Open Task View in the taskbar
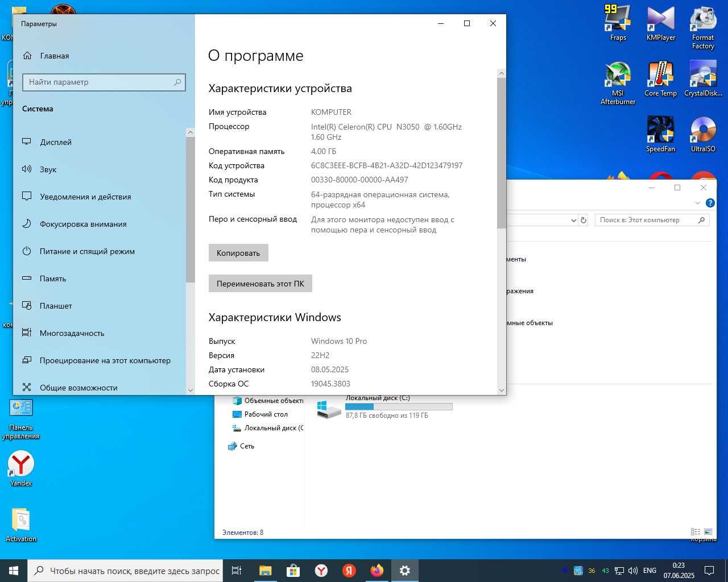 tap(237, 571)
